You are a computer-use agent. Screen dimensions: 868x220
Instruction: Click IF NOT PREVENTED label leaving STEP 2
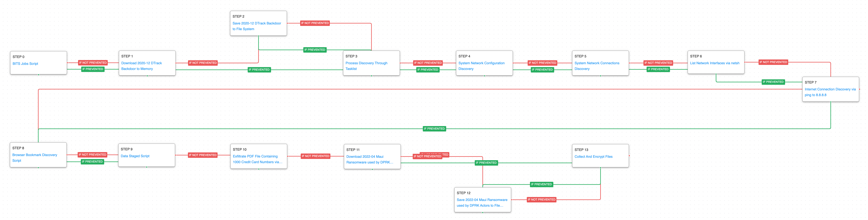(x=315, y=23)
